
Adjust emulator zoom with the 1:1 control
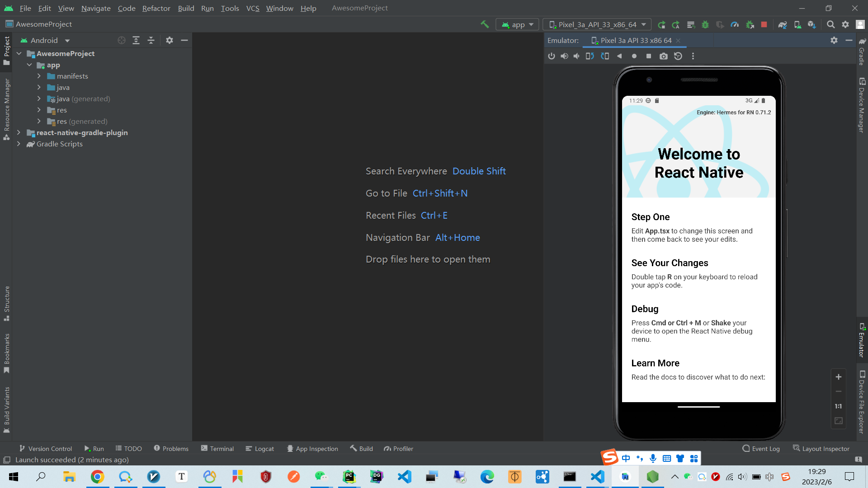click(x=839, y=406)
